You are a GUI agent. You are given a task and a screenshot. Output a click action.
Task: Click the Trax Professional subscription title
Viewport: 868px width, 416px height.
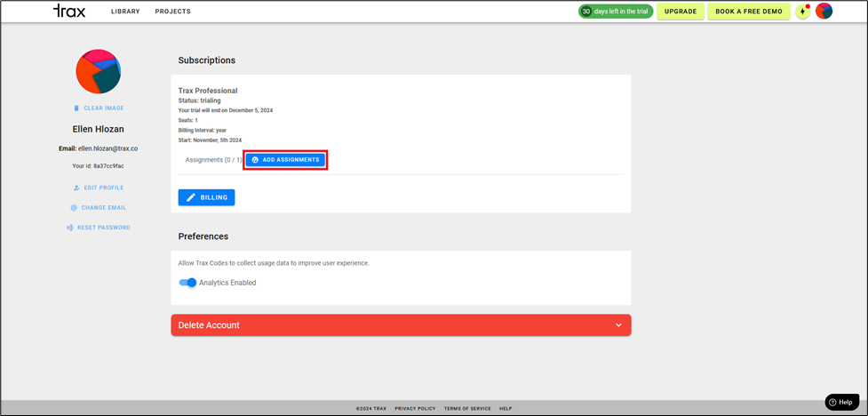(x=208, y=91)
